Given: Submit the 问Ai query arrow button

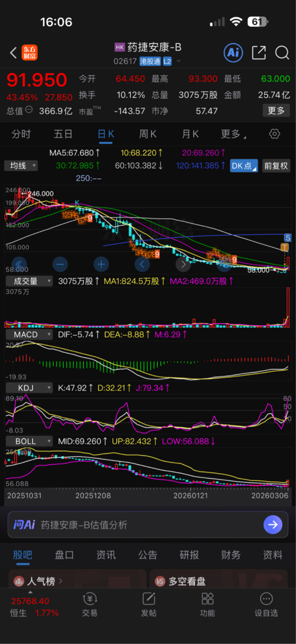Looking at the screenshot, I should point(273,524).
